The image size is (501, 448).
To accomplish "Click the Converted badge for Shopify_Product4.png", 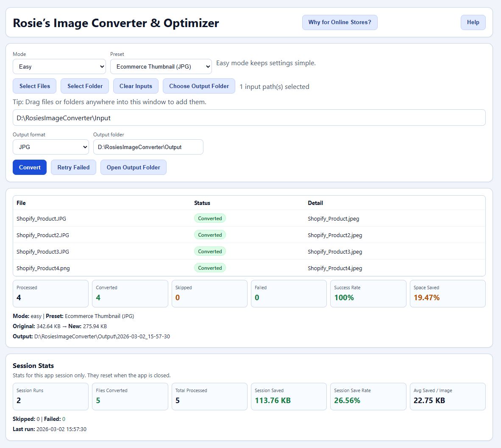I will click(210, 268).
